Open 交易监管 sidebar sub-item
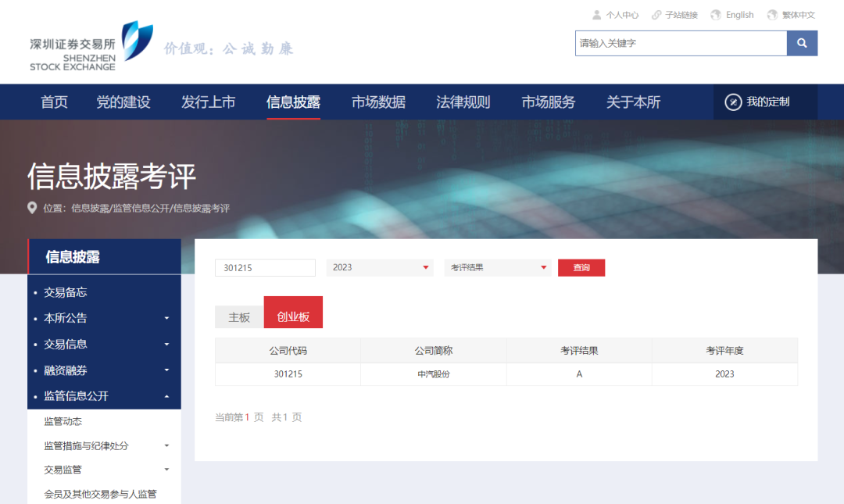This screenshot has height=504, width=844. click(63, 470)
